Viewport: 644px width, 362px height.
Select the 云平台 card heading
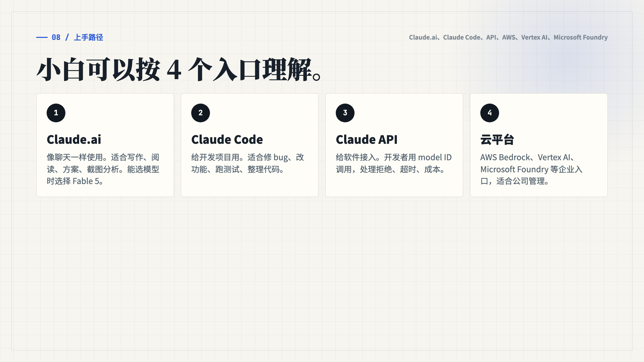497,139
